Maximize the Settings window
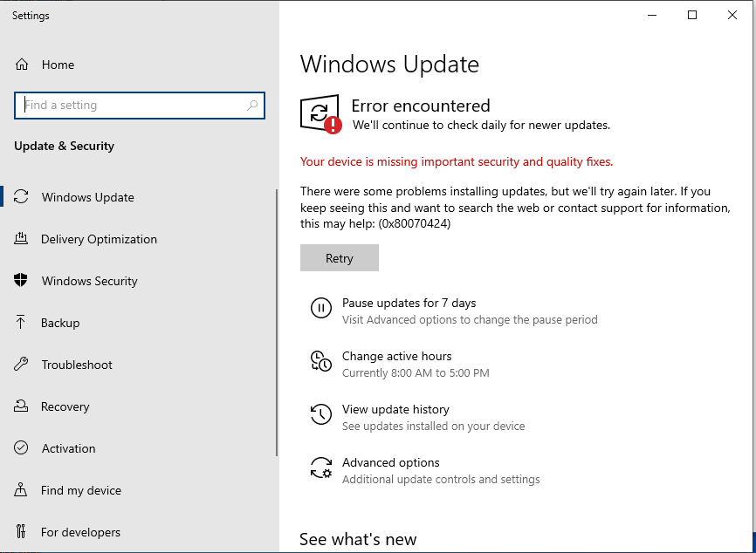Image resolution: width=756 pixels, height=553 pixels. 692,16
